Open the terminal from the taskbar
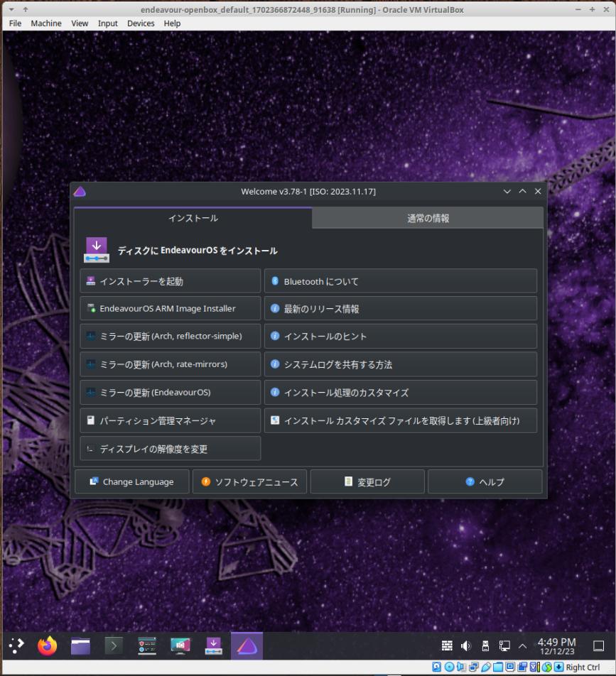Screen dimensions: 616x676 click(114, 646)
